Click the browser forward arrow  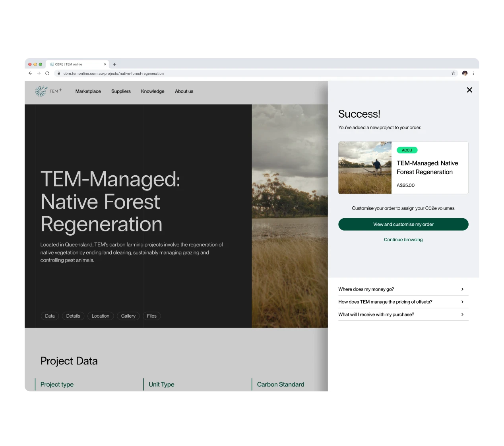tap(39, 73)
